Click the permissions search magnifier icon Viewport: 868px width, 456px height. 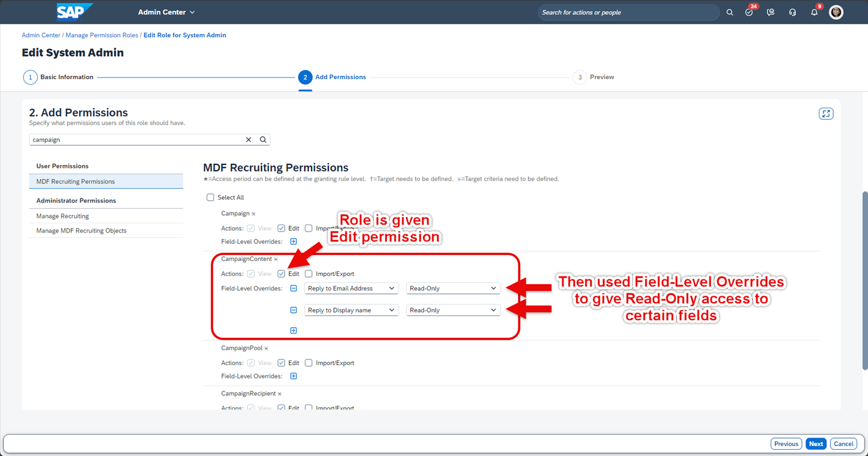point(263,139)
